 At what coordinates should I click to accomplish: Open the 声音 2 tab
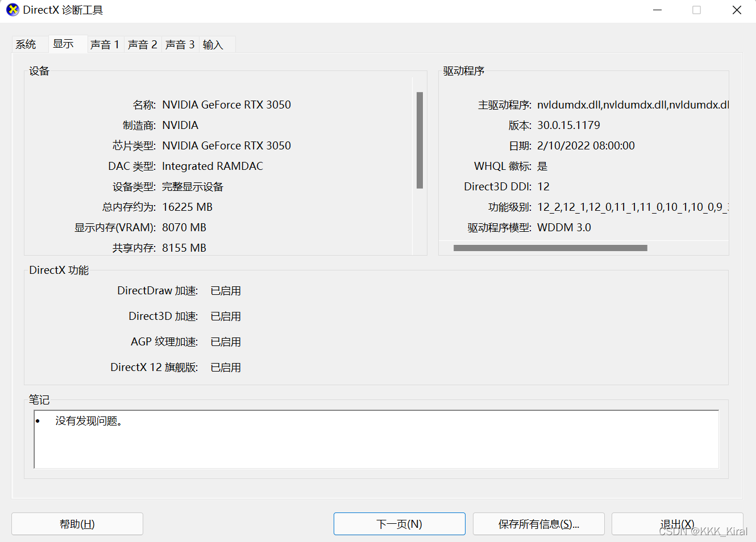click(x=143, y=44)
